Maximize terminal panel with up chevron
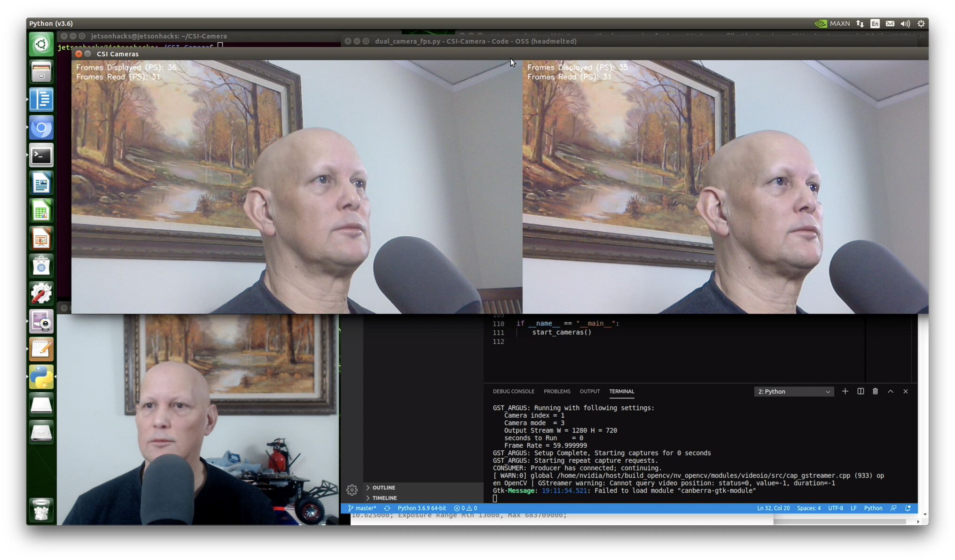Viewport: 955px width, 560px height. point(890,391)
